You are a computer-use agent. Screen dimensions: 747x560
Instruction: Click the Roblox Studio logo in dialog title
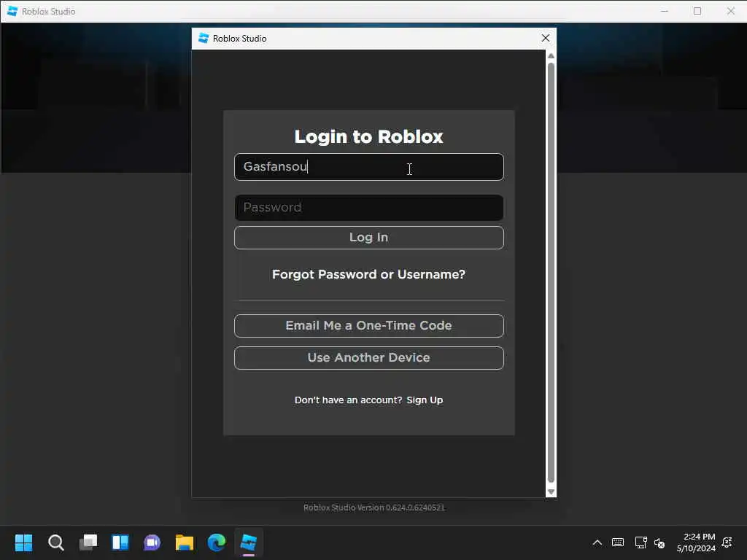pos(204,38)
